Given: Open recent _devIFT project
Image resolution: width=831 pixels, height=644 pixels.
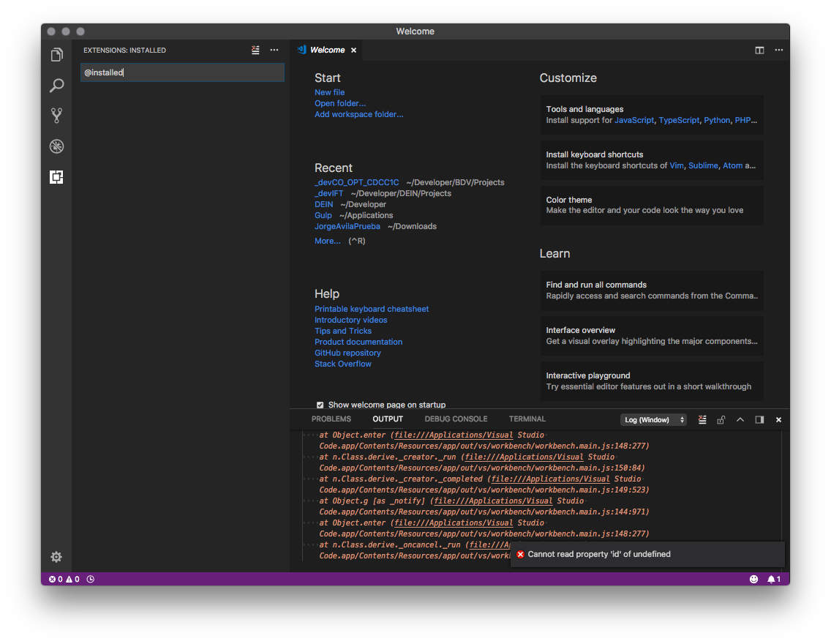Looking at the screenshot, I should coord(329,193).
